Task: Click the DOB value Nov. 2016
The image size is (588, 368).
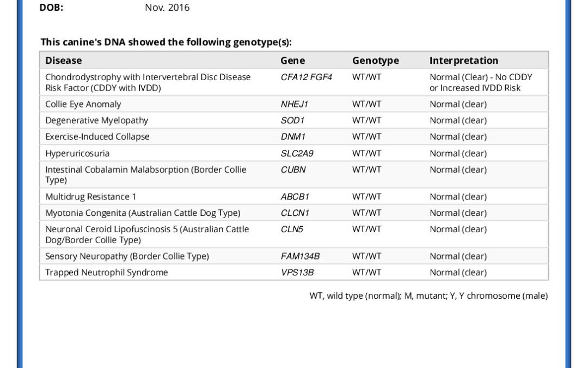Action: [167, 8]
